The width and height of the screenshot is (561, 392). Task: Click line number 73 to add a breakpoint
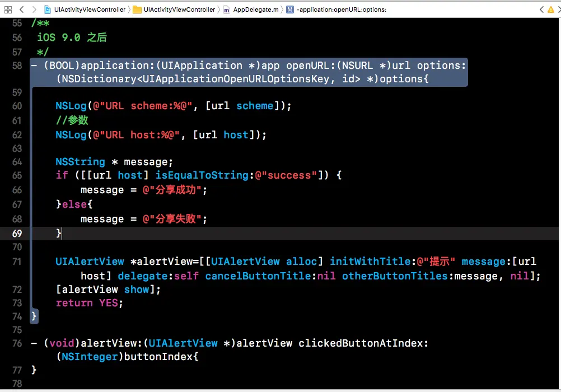click(17, 303)
